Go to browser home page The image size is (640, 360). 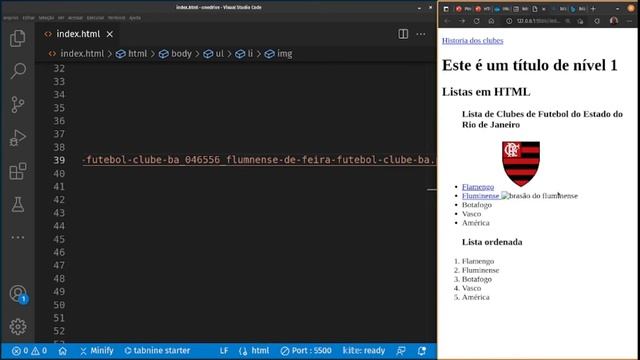click(491, 21)
